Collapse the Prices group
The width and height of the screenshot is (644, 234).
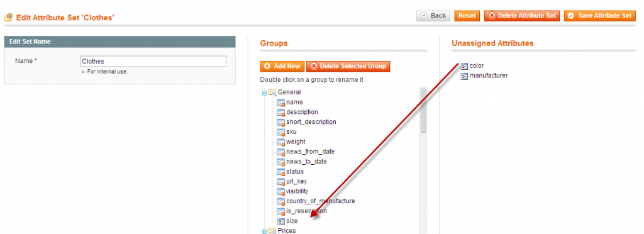click(265, 231)
